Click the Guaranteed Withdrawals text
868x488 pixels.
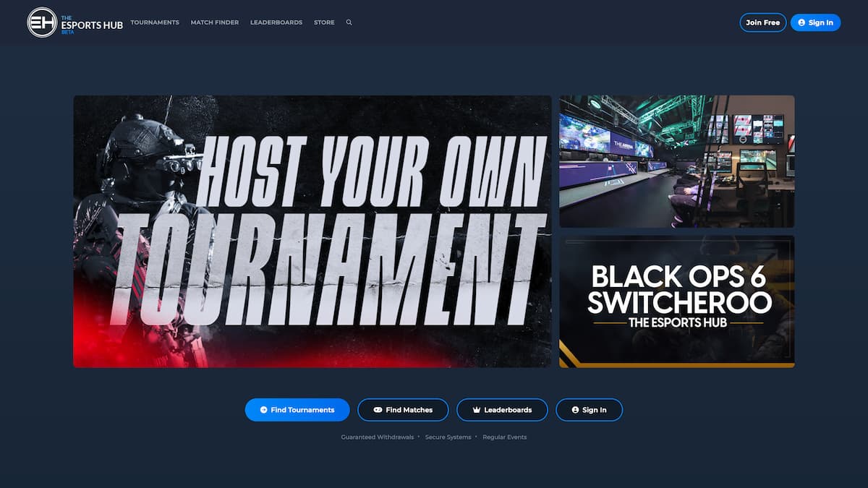pos(378,437)
